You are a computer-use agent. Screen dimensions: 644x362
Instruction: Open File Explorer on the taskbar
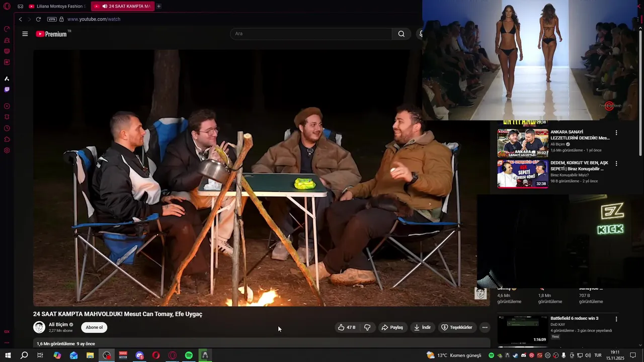pyautogui.click(x=90, y=355)
